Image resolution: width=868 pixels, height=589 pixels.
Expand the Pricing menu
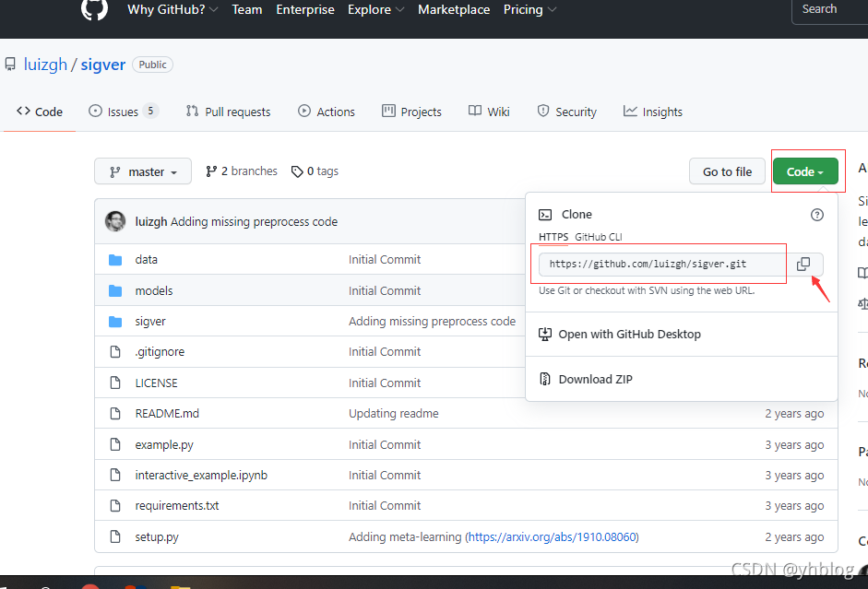pos(529,9)
